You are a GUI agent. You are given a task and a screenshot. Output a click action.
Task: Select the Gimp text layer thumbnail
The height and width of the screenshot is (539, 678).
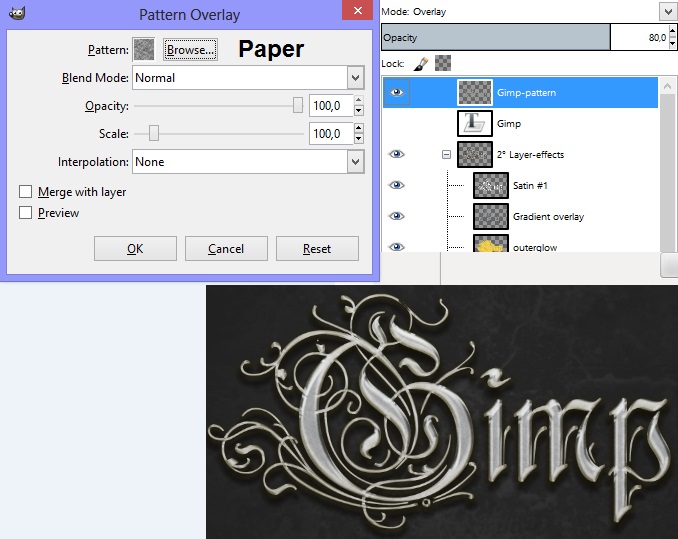coord(475,123)
